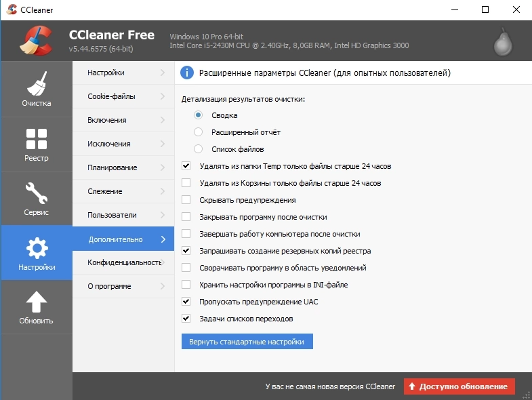Click the blue info icon beside heading
Screen dimensions: 532x400
pos(187,73)
